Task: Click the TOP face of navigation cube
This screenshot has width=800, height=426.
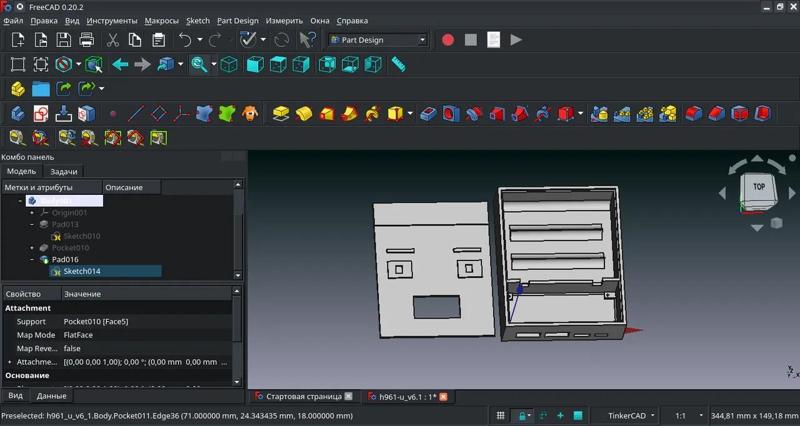Action: click(758, 187)
